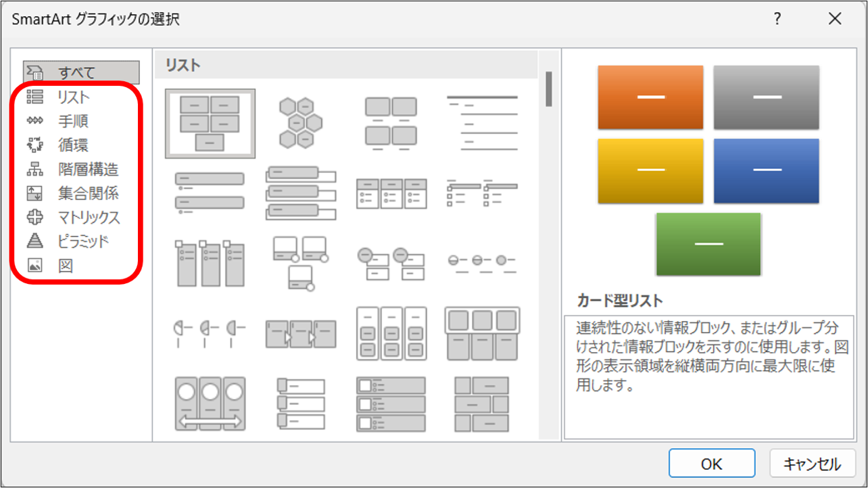Click the green block in the preview
868x488 pixels.
coord(708,244)
